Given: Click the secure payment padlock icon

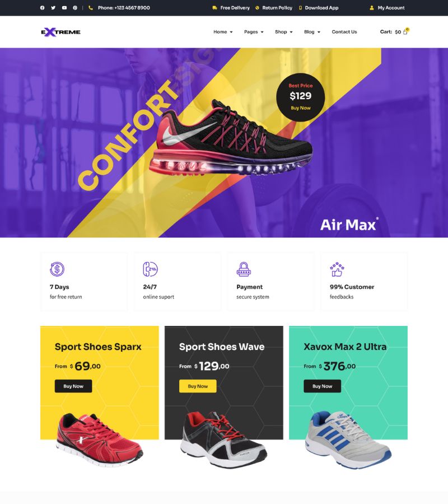Looking at the screenshot, I should coord(244,269).
